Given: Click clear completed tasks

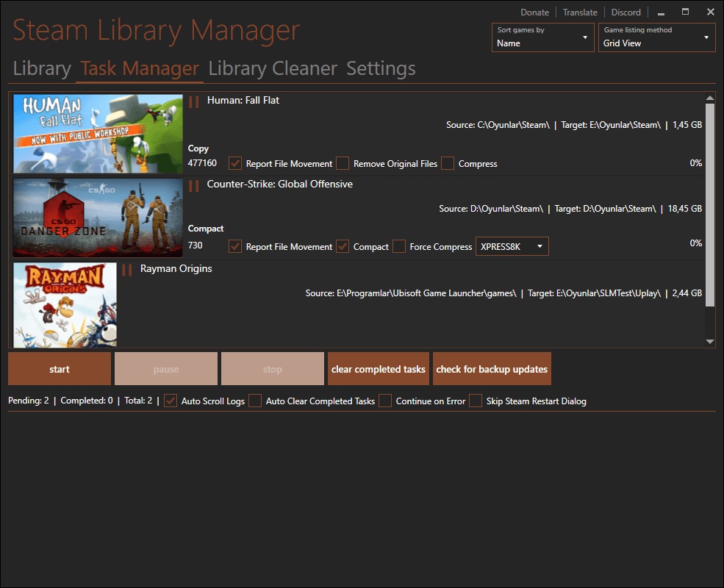Looking at the screenshot, I should click(x=378, y=368).
